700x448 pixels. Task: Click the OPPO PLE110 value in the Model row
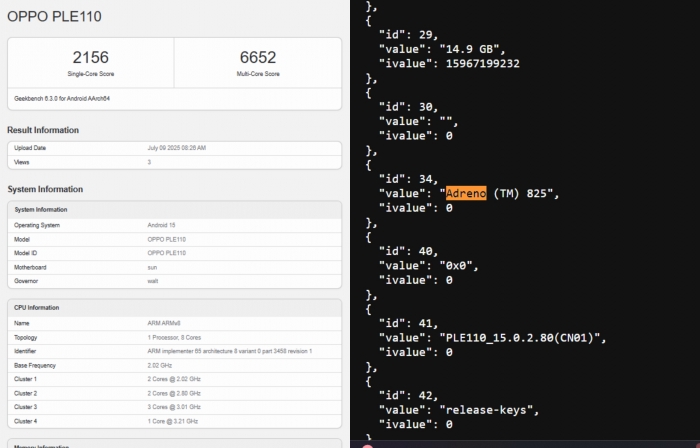click(167, 240)
